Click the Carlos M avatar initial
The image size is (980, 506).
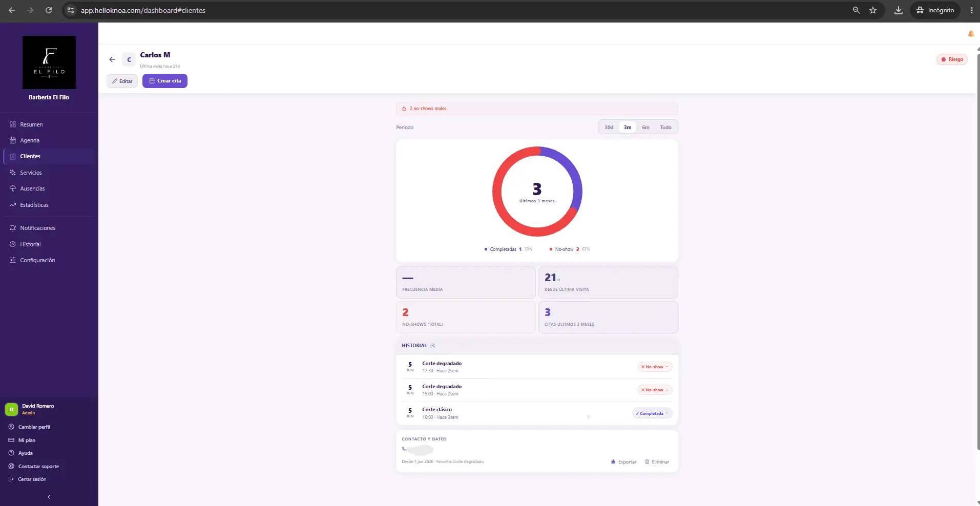point(129,59)
